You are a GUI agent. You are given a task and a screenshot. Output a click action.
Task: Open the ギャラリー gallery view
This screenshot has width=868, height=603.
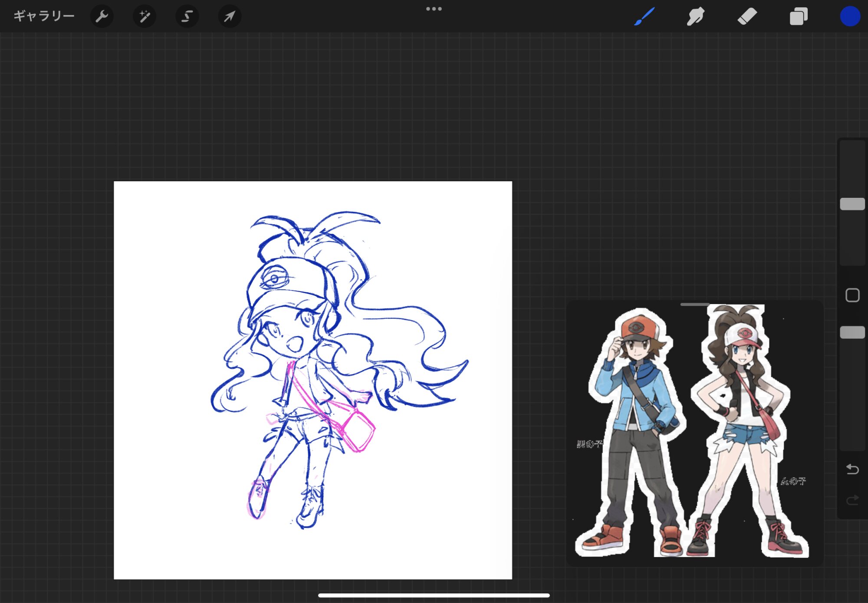pyautogui.click(x=44, y=16)
